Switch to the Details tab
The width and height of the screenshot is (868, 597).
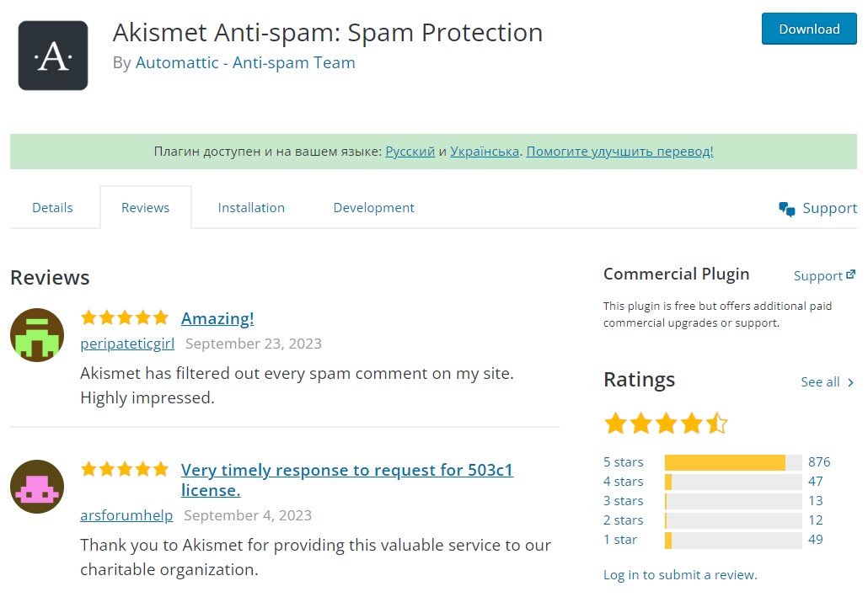click(x=52, y=207)
